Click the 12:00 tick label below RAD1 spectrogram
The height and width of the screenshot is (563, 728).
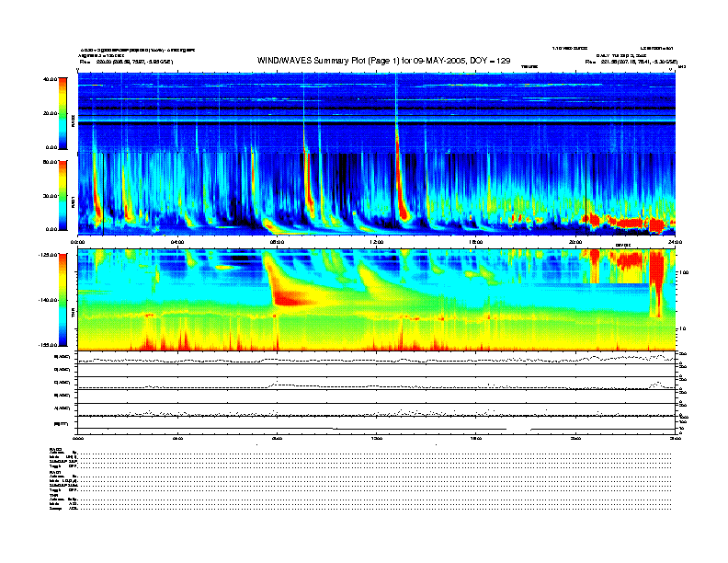[377, 242]
